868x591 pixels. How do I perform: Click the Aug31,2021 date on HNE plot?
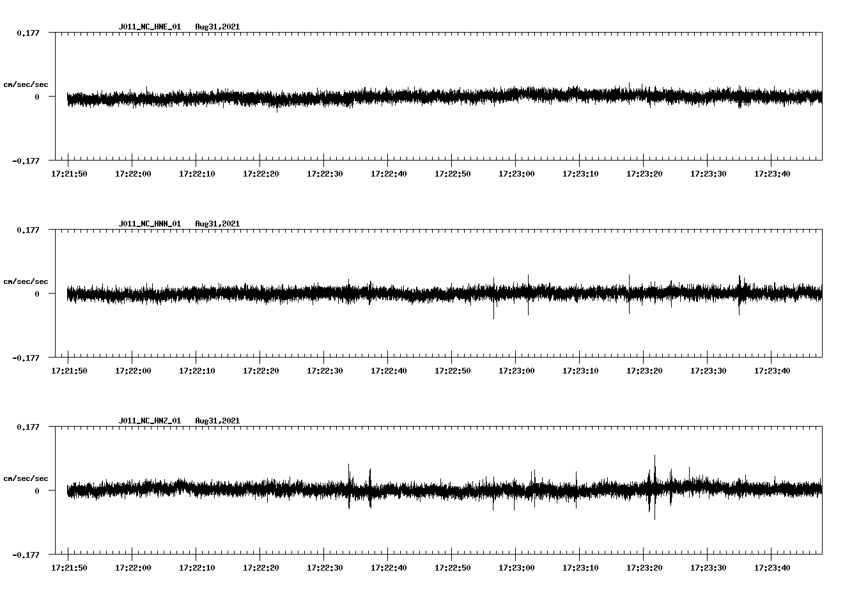tap(217, 27)
